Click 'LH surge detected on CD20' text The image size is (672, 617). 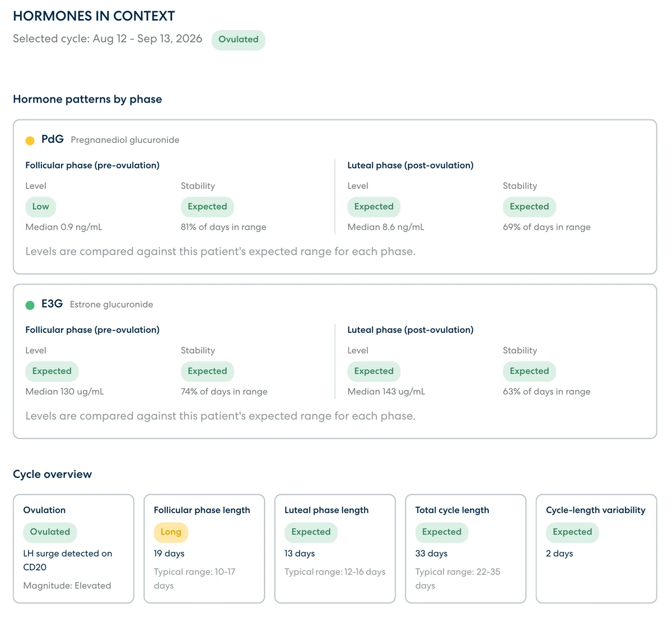tap(68, 560)
